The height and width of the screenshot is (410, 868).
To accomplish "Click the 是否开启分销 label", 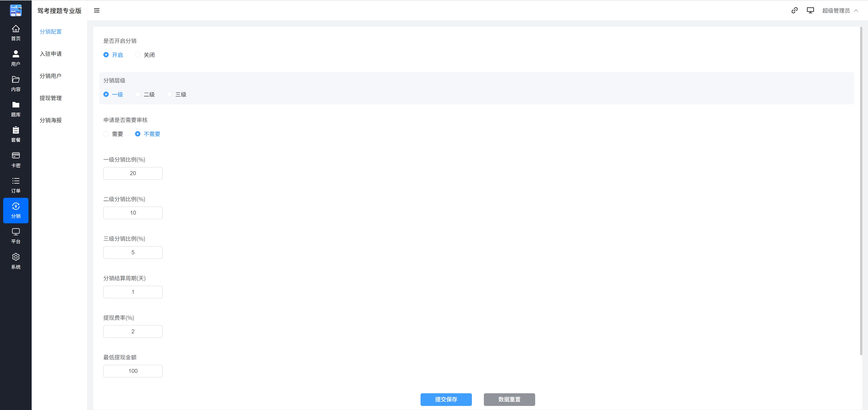I will (120, 41).
